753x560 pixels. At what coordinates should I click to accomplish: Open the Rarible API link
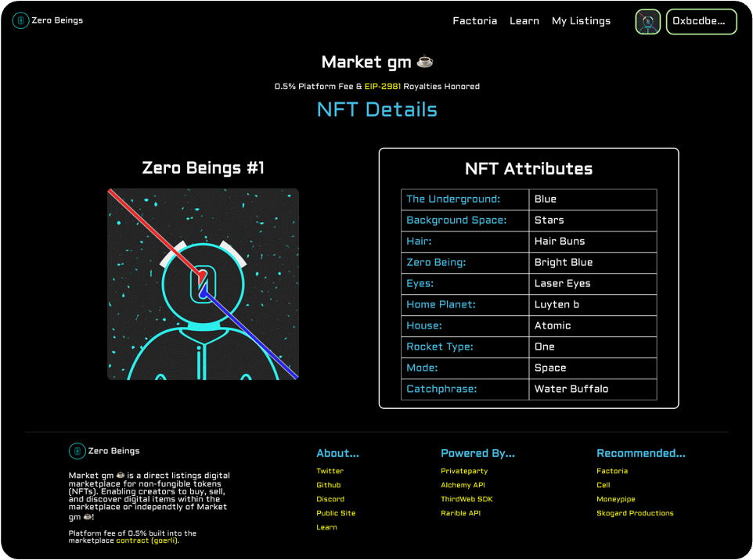(x=460, y=514)
